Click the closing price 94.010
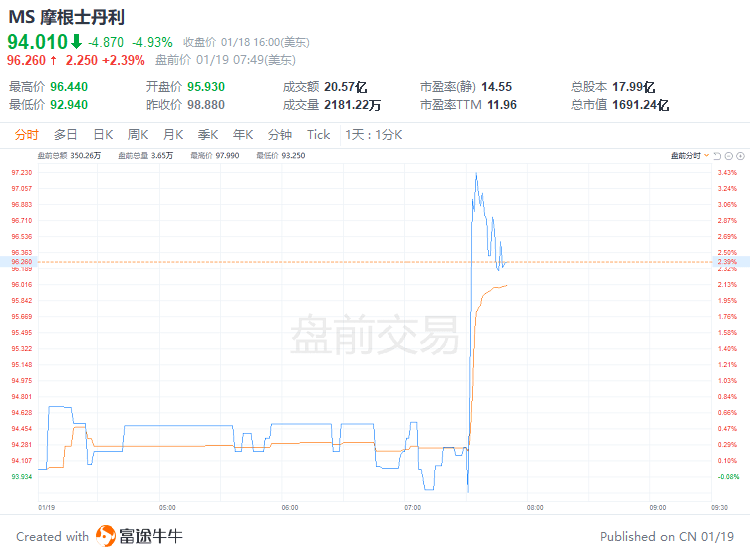This screenshot has height=557, width=750. (38, 42)
